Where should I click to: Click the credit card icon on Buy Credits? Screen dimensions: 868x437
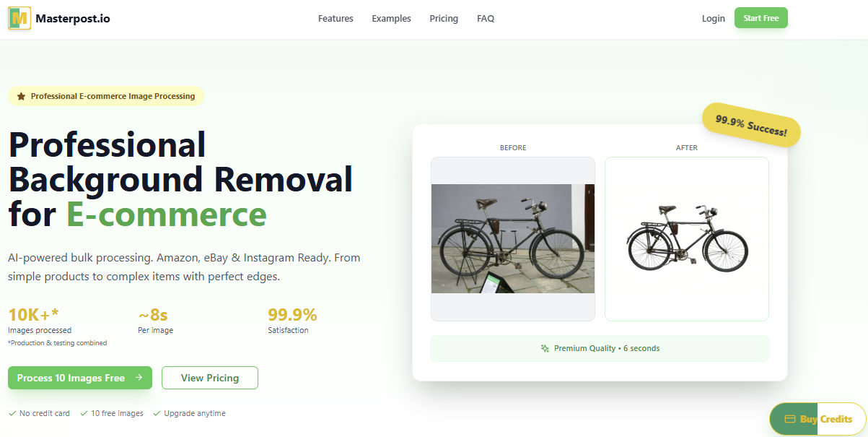790,419
